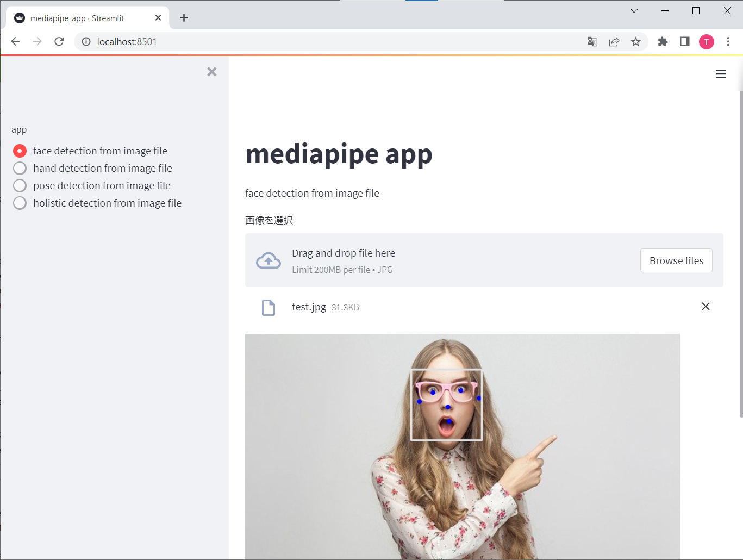The width and height of the screenshot is (743, 560).
Task: Open the browser extensions puzzle icon
Action: [x=663, y=41]
